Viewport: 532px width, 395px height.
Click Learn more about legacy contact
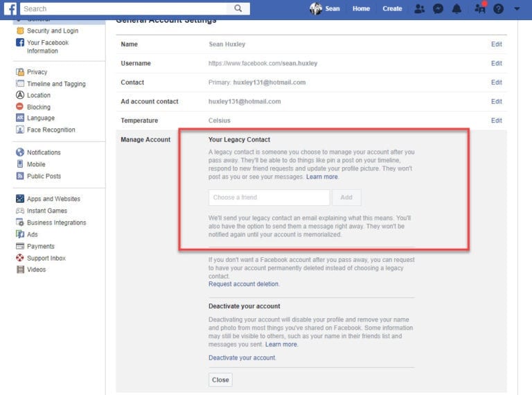(321, 177)
